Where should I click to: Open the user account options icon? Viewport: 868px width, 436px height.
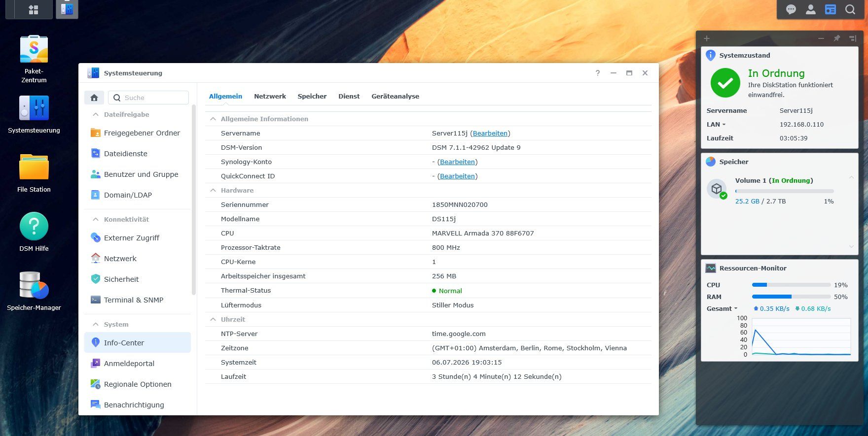(811, 9)
